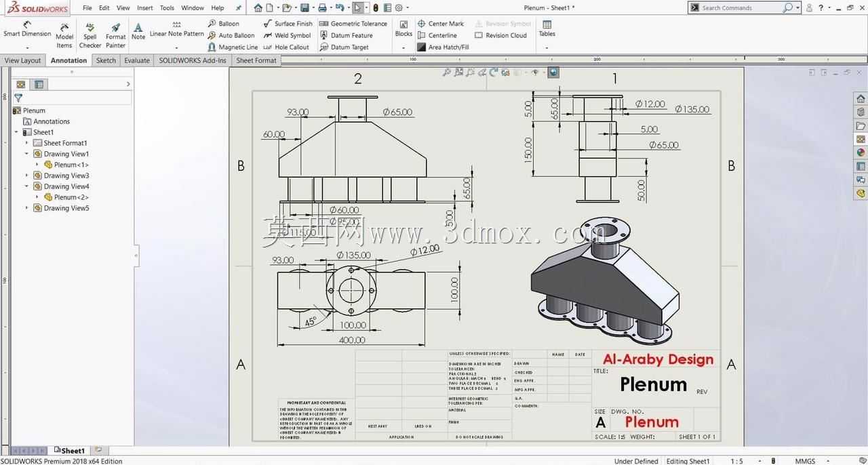This screenshot has height=465, width=868.
Task: Run the Spell Checker
Action: (x=90, y=36)
